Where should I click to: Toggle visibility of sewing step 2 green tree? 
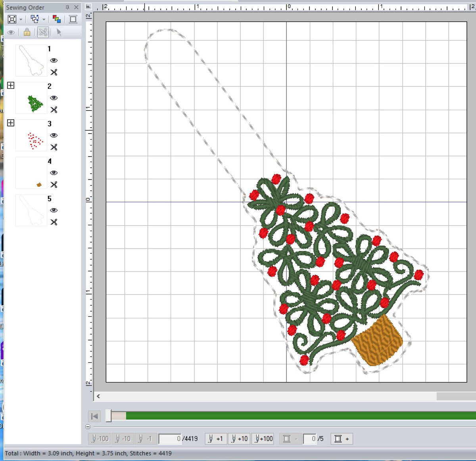54,98
